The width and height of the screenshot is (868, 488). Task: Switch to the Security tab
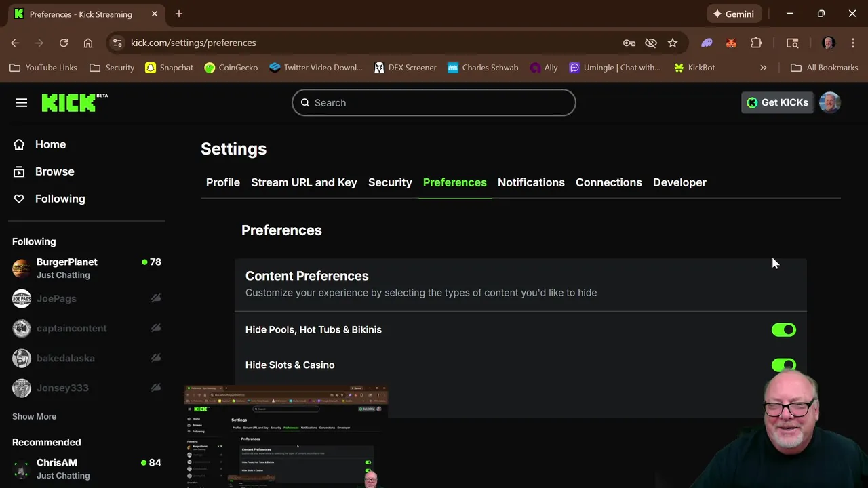[390, 182]
